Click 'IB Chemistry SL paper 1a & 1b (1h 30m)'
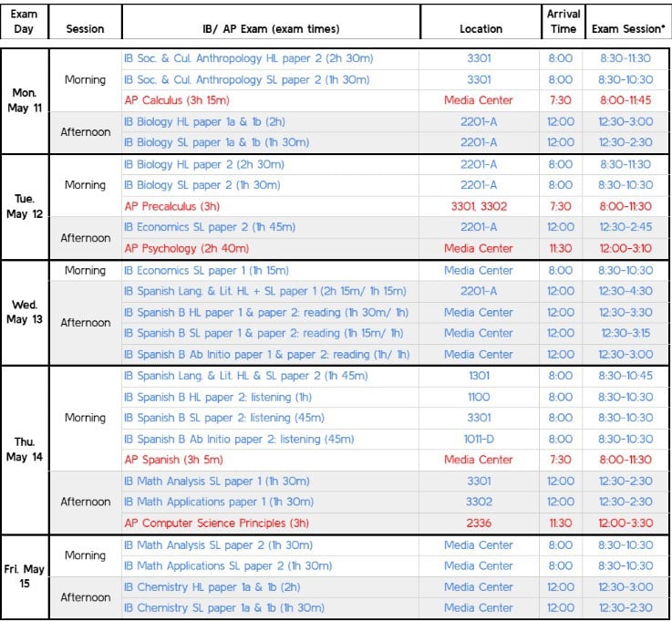672x622 pixels. (x=224, y=607)
